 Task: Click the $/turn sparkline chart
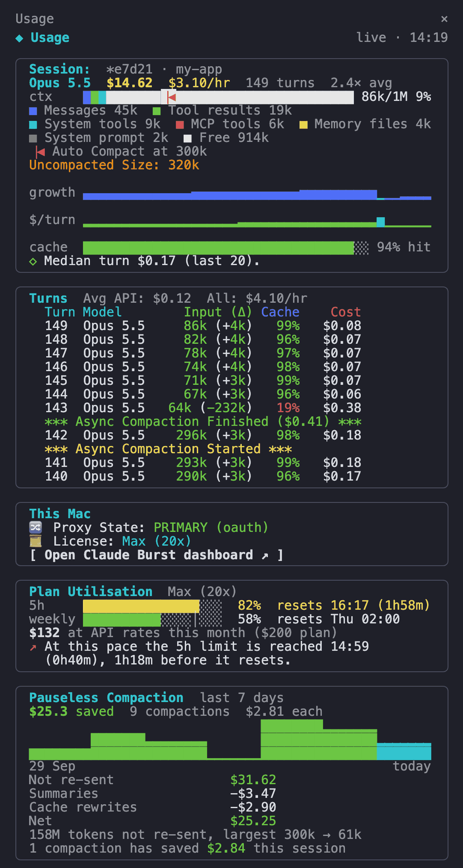click(x=257, y=221)
